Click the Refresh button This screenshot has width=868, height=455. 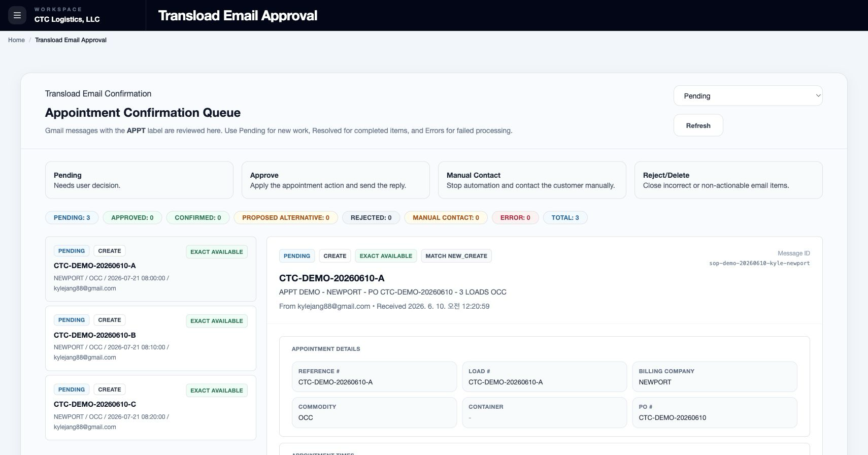(698, 125)
